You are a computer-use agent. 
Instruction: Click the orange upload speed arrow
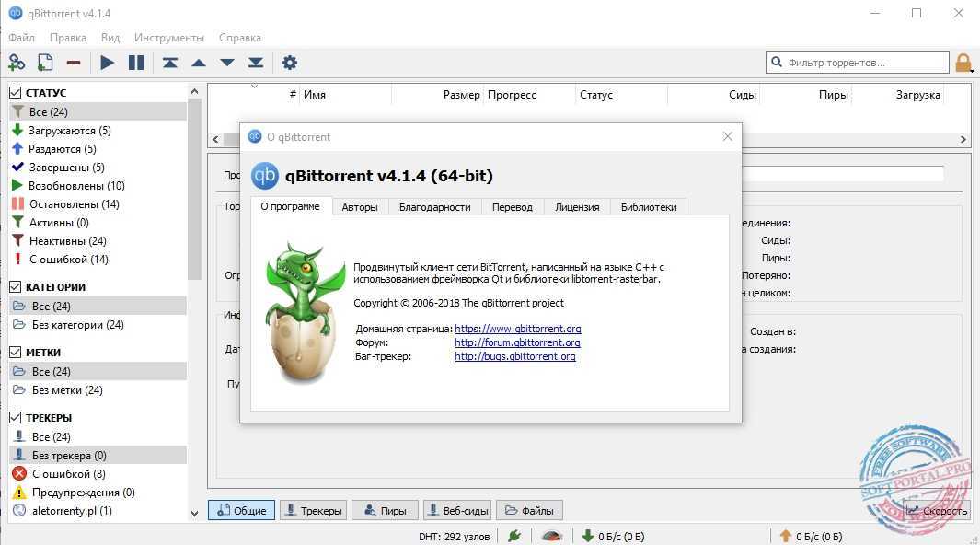pos(786,536)
